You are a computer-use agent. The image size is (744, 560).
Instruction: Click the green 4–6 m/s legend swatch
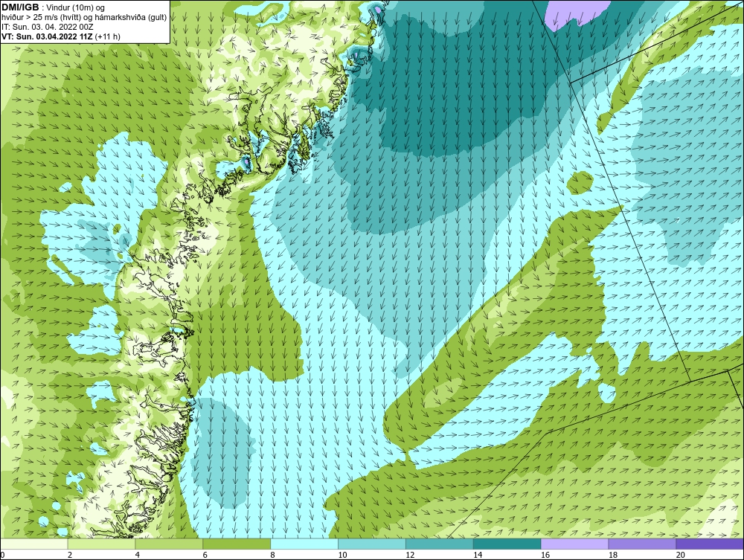(x=169, y=544)
